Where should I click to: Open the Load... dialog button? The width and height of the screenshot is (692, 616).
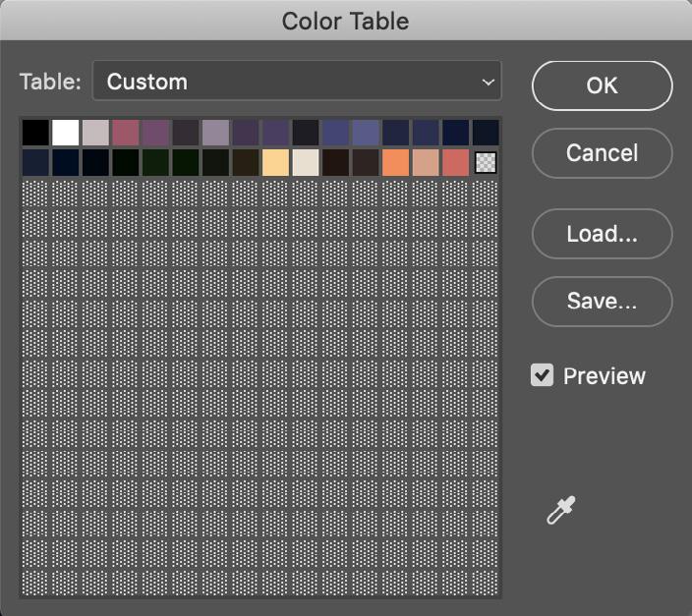point(602,234)
